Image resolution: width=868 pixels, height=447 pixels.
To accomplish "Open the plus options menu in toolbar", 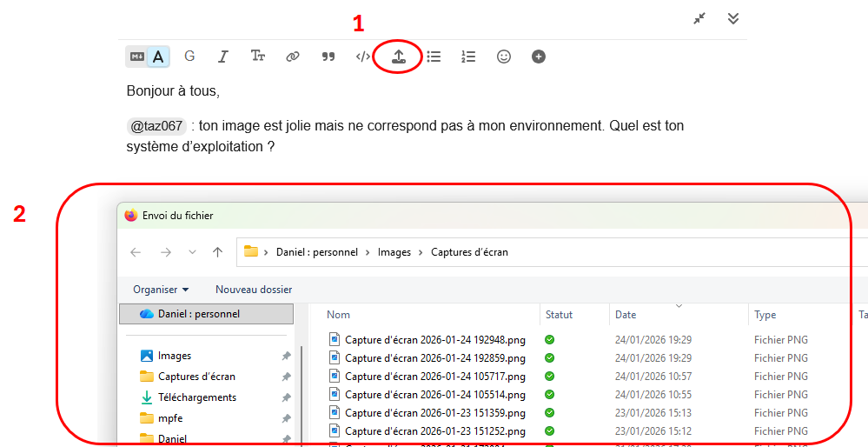I will (x=539, y=57).
